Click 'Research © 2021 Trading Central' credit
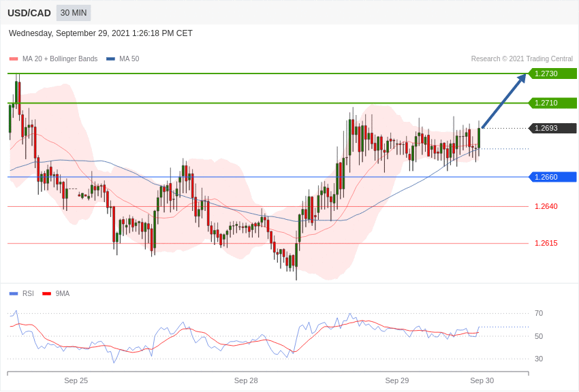579x392 pixels. 522,59
